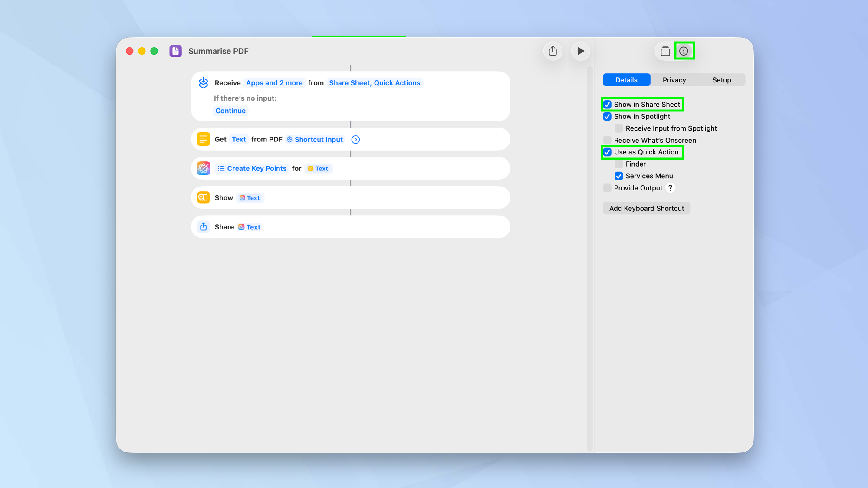
Task: Enable Receive Input from Spotlight
Action: [618, 128]
